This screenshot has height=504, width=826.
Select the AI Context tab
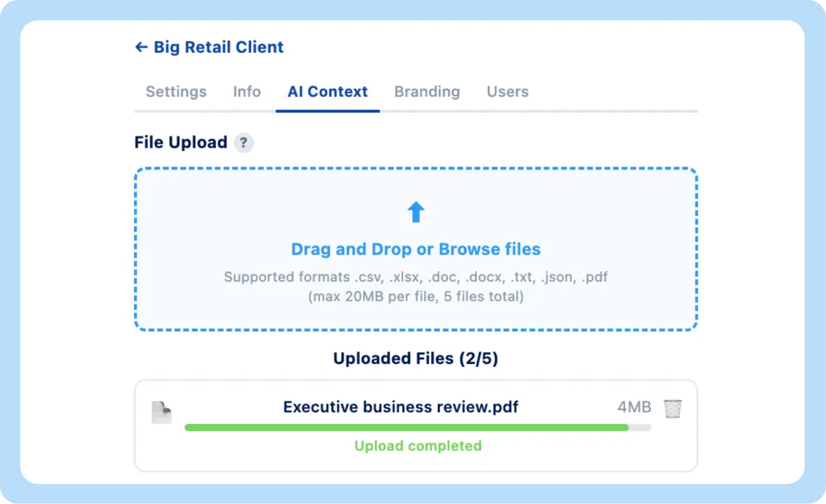328,92
